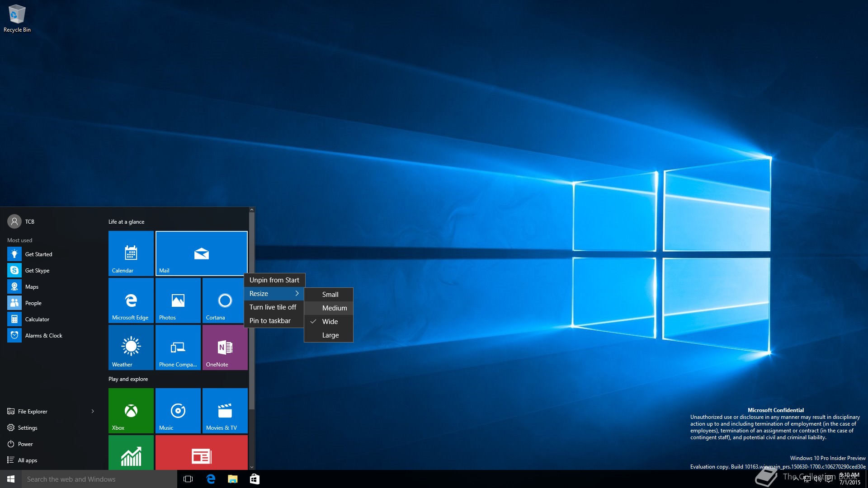Launch the Microsoft Edge tile

coord(131,300)
